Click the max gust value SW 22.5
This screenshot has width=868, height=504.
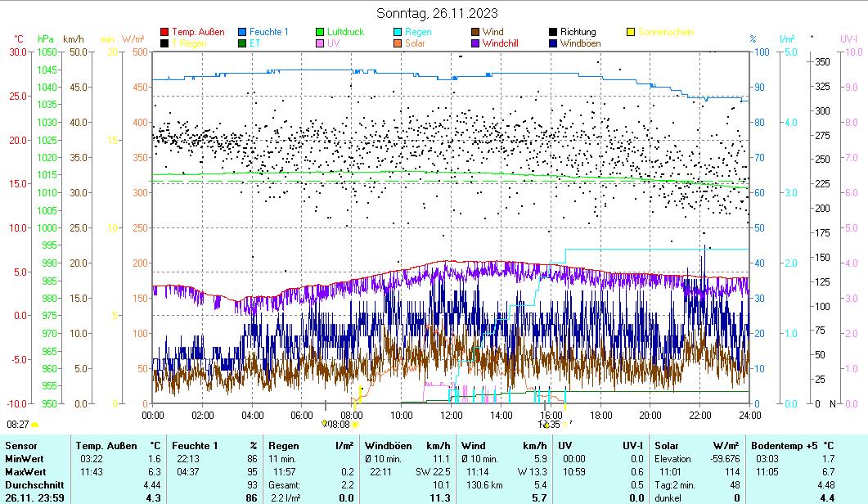[x=433, y=472]
